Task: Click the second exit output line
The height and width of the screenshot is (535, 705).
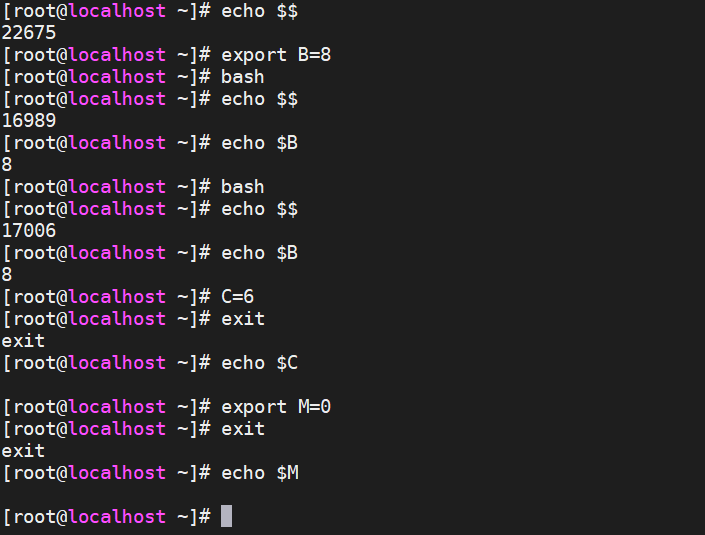Action: (23, 451)
